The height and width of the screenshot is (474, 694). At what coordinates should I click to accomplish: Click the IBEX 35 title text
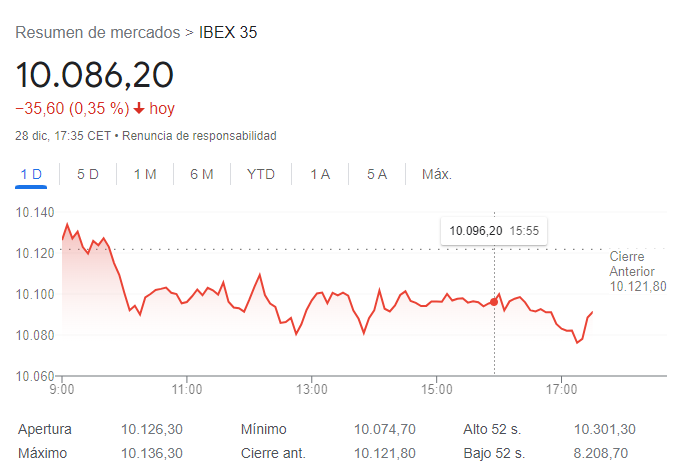pos(227,32)
